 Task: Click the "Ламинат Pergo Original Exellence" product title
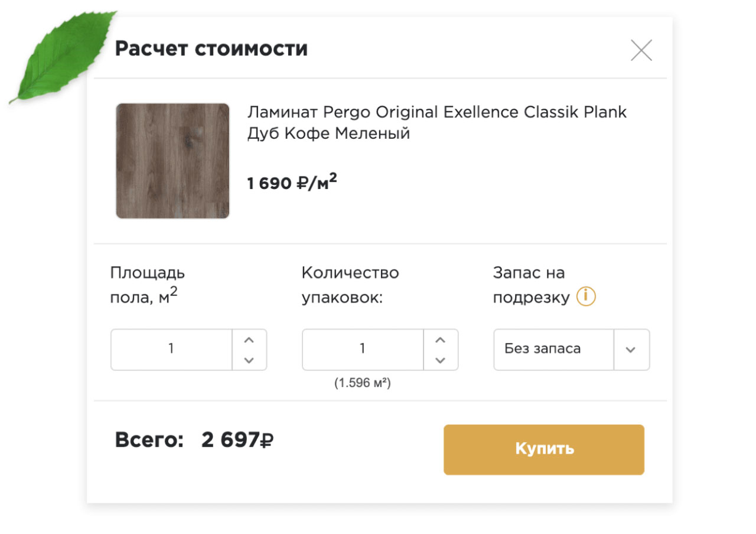click(x=436, y=122)
